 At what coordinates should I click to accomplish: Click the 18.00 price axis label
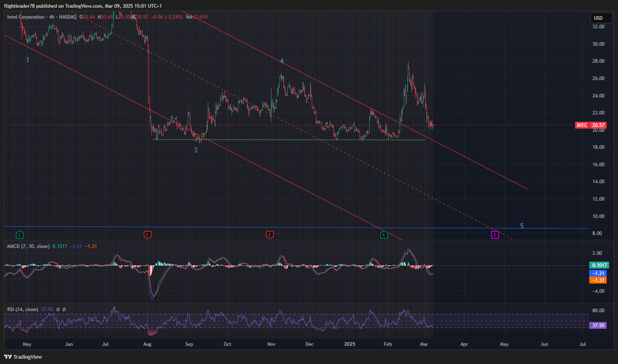point(598,147)
